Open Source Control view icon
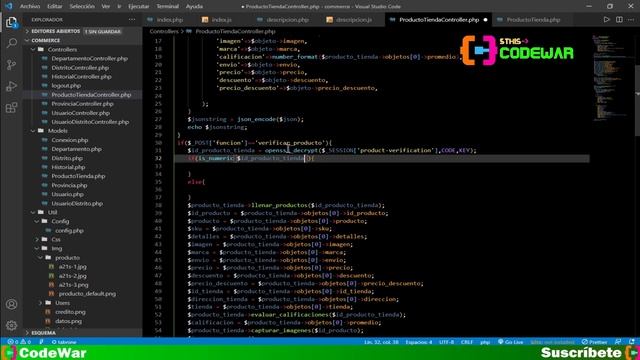 [x=11, y=64]
